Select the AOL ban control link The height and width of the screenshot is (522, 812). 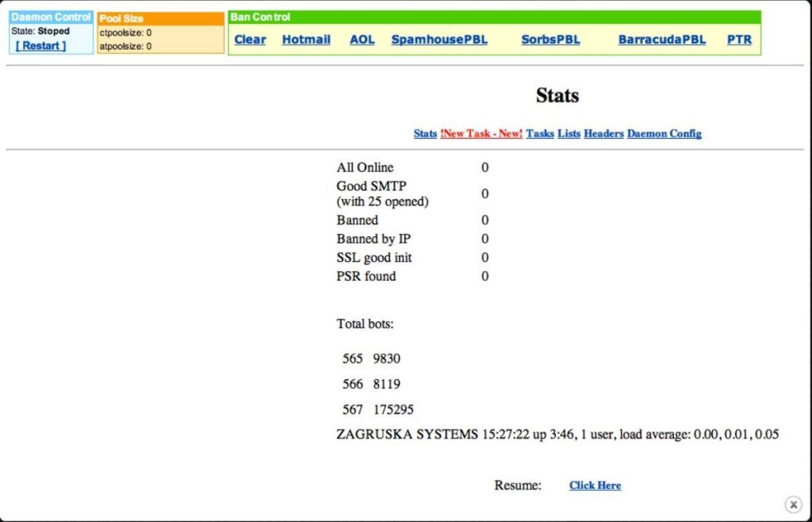pyautogui.click(x=362, y=40)
